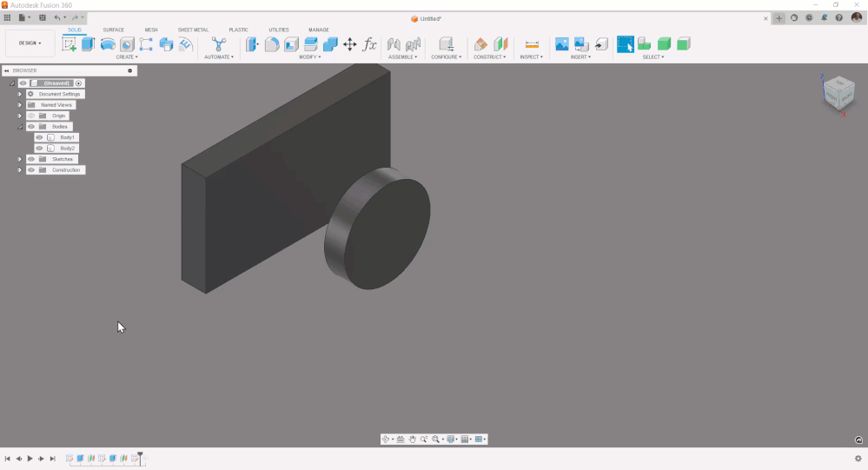This screenshot has width=868, height=470.
Task: Click the Insert Decal icon
Action: coord(581,44)
